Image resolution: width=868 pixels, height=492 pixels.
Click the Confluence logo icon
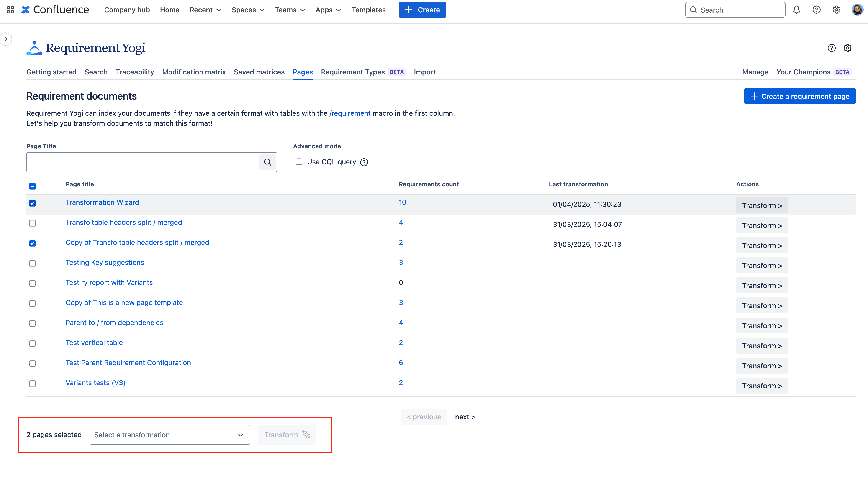click(26, 10)
